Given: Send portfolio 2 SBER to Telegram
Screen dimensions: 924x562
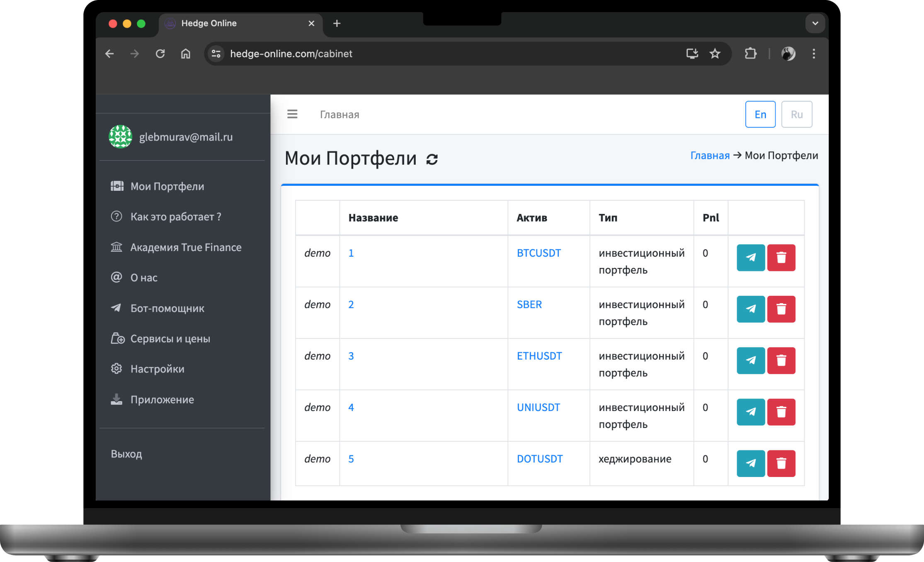Looking at the screenshot, I should coord(751,309).
